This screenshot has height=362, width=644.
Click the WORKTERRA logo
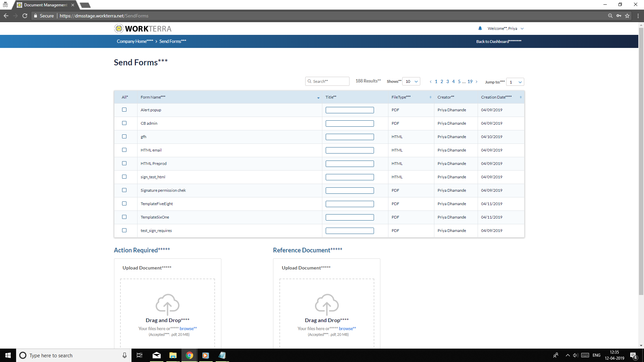(142, 28)
